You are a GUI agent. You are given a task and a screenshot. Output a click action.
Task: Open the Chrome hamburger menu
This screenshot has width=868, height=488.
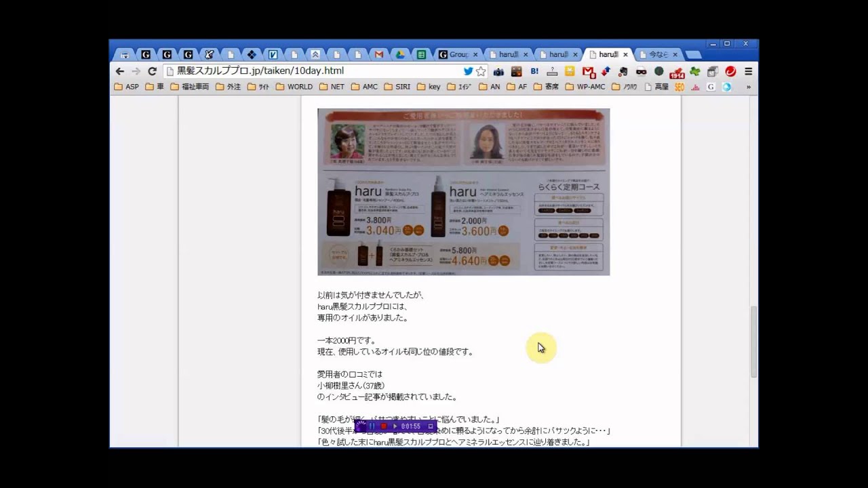coord(748,71)
